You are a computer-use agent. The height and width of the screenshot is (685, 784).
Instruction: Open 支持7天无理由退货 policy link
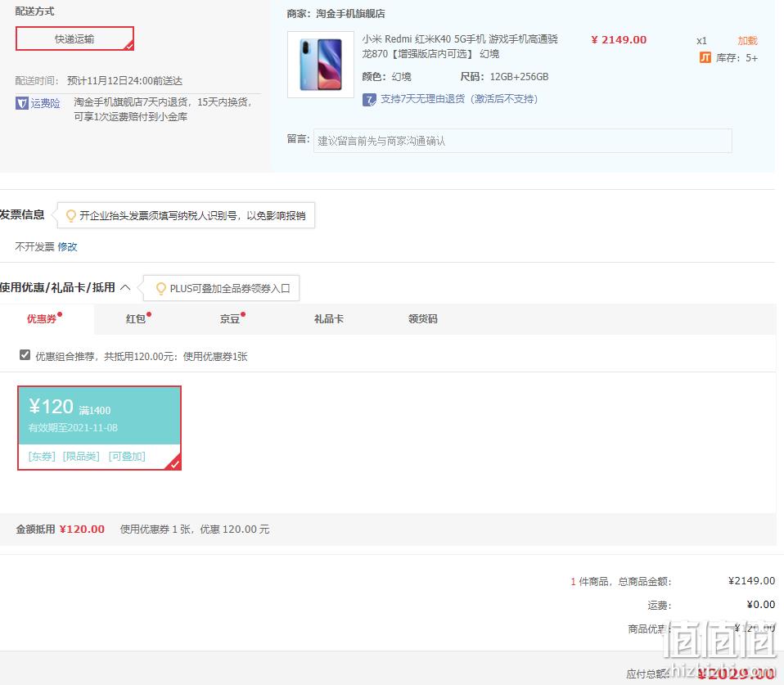(459, 99)
